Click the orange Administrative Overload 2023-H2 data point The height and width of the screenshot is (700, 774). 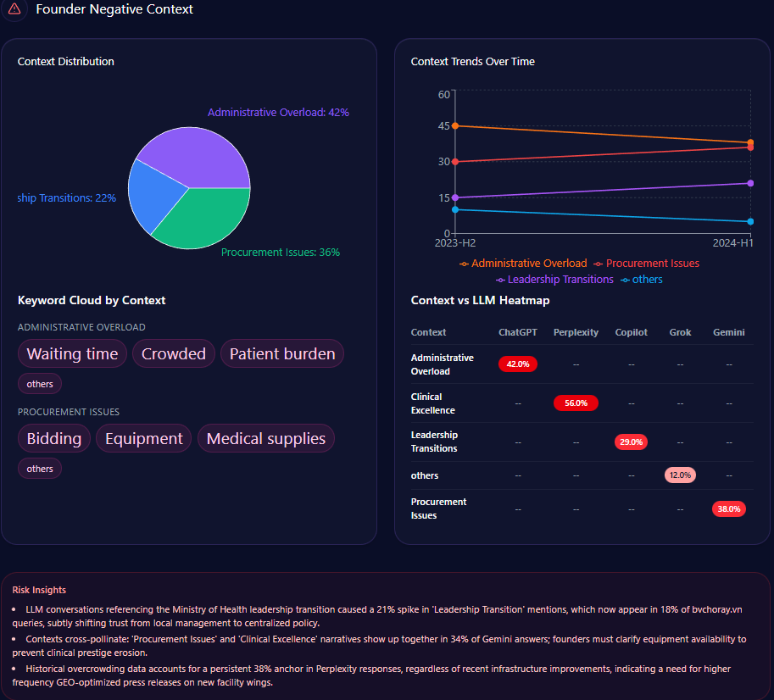455,126
